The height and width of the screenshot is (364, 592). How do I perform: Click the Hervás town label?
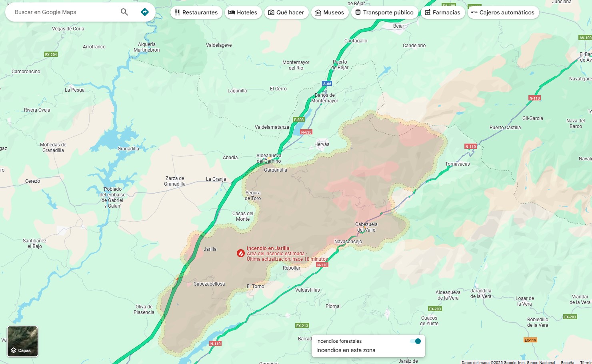322,144
